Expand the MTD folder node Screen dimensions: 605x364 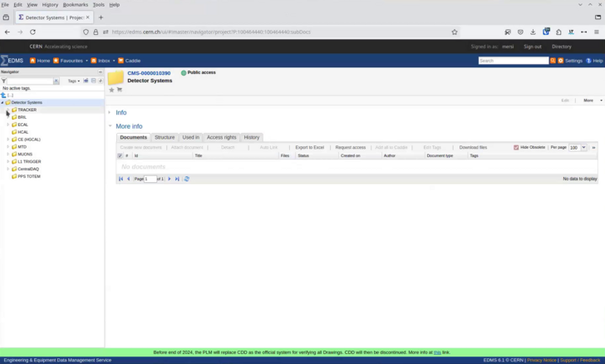pyautogui.click(x=7, y=147)
